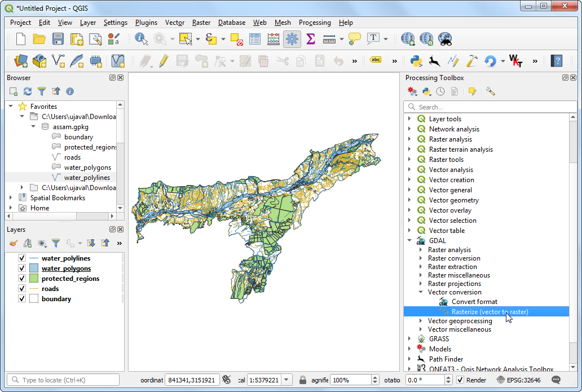
Task: Open the Python Console icon
Action: click(x=416, y=61)
